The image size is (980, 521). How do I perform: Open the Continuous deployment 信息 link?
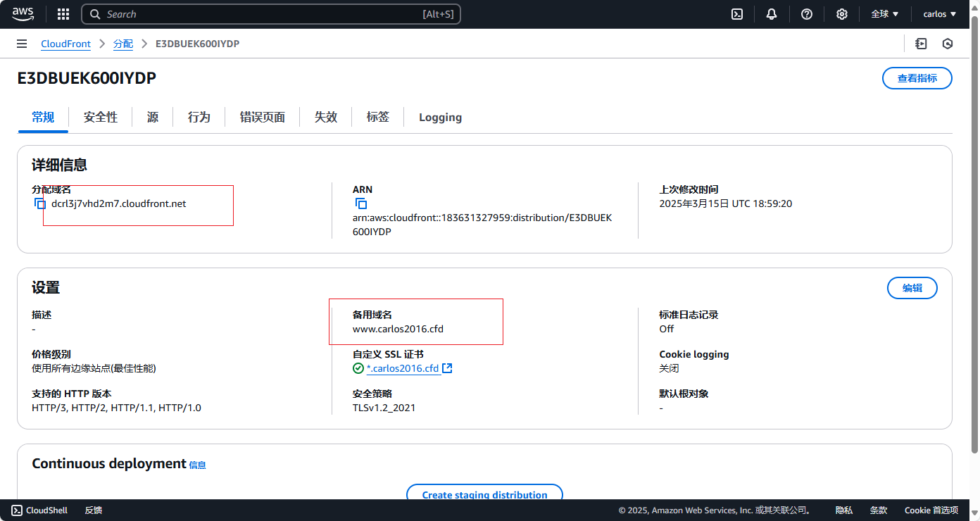pyautogui.click(x=198, y=465)
